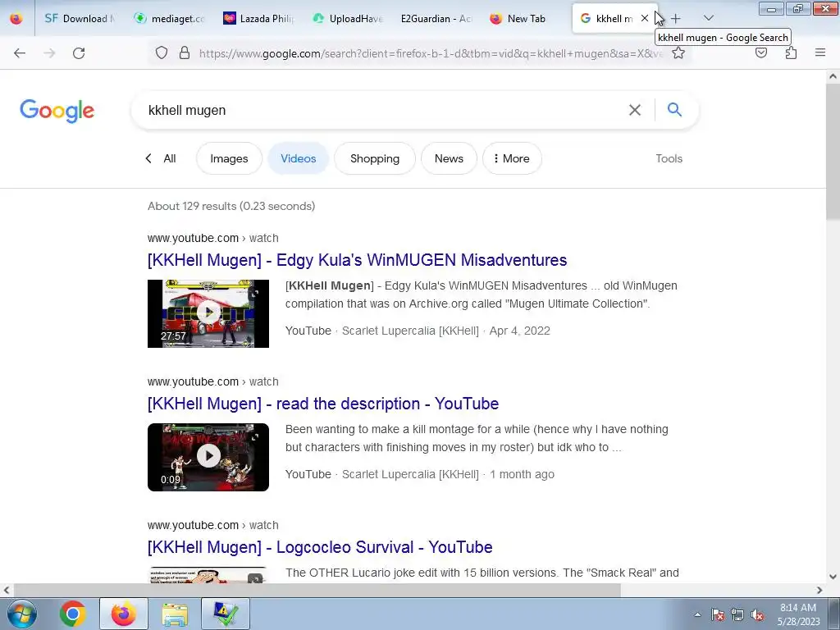This screenshot has height=630, width=840.
Task: Open the Firefox application menu
Action: [820, 52]
